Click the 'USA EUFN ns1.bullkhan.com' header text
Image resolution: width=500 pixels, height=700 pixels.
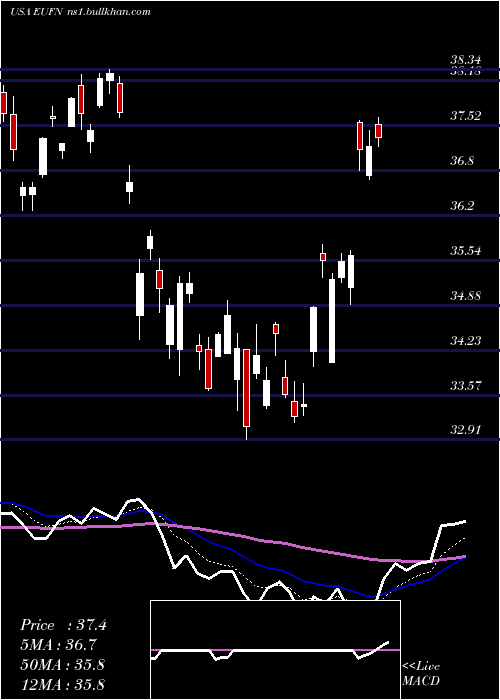coord(80,12)
